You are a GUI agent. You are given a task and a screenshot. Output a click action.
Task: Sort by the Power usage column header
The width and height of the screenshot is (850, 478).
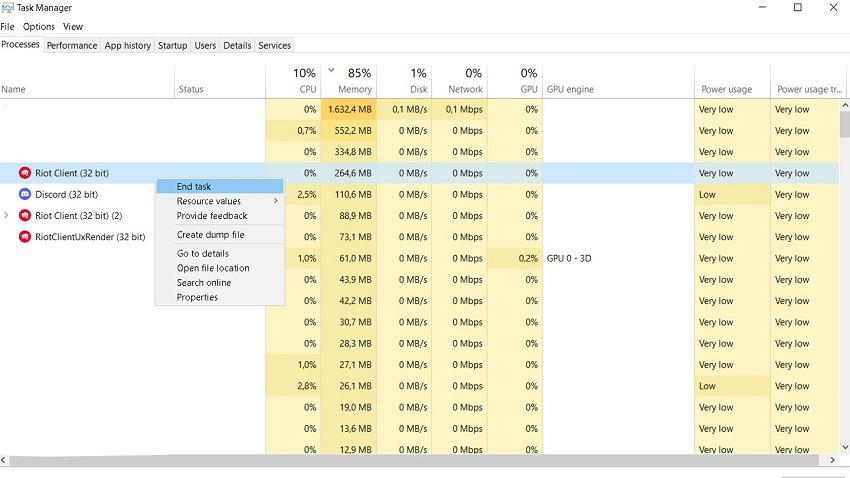tap(732, 81)
